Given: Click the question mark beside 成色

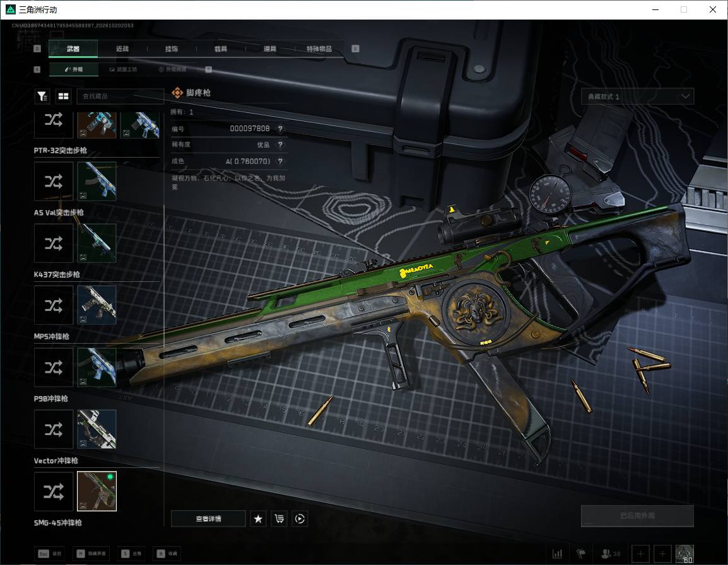Looking at the screenshot, I should (x=280, y=161).
